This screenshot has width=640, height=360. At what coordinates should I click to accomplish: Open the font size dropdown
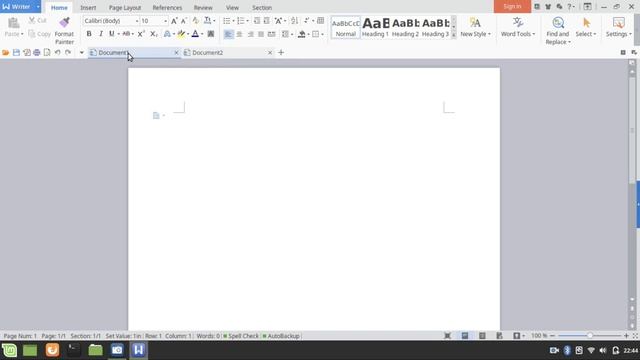(x=165, y=21)
